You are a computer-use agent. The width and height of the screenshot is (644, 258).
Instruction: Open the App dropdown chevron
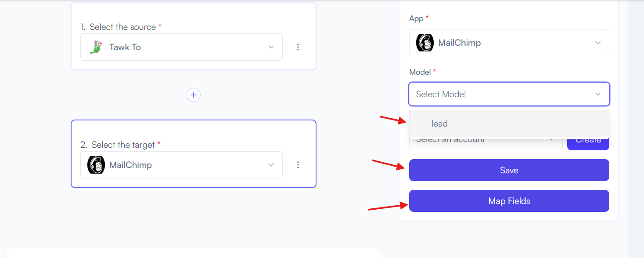(597, 43)
